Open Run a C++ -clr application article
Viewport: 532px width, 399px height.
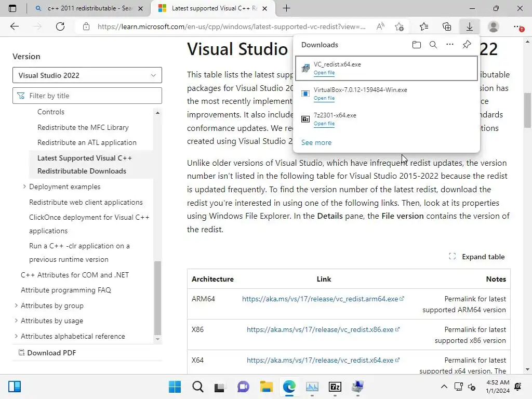[79, 252]
